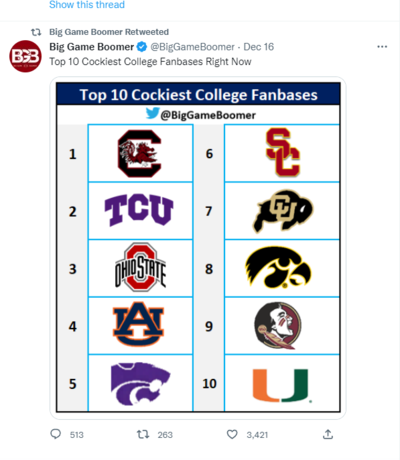The image size is (400, 460).
Task: Open the three-dot more options menu
Action: (x=382, y=47)
